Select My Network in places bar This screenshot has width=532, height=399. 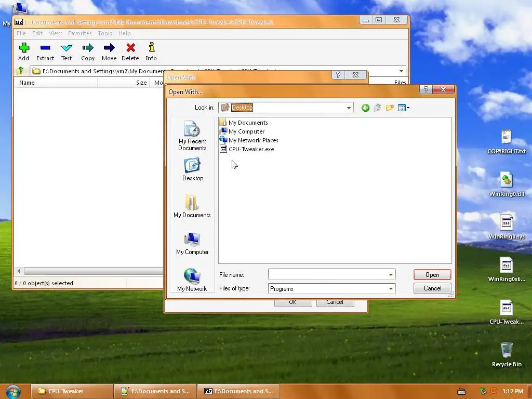(x=192, y=280)
